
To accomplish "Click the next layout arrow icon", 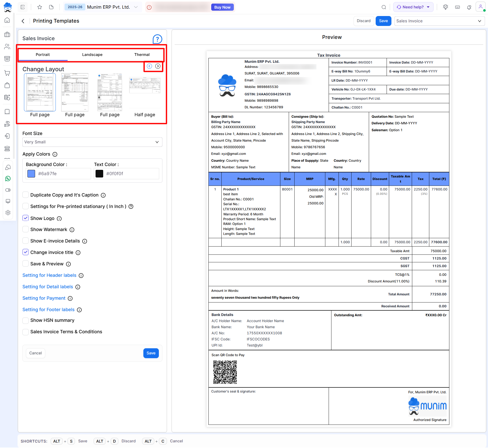I will [x=158, y=66].
